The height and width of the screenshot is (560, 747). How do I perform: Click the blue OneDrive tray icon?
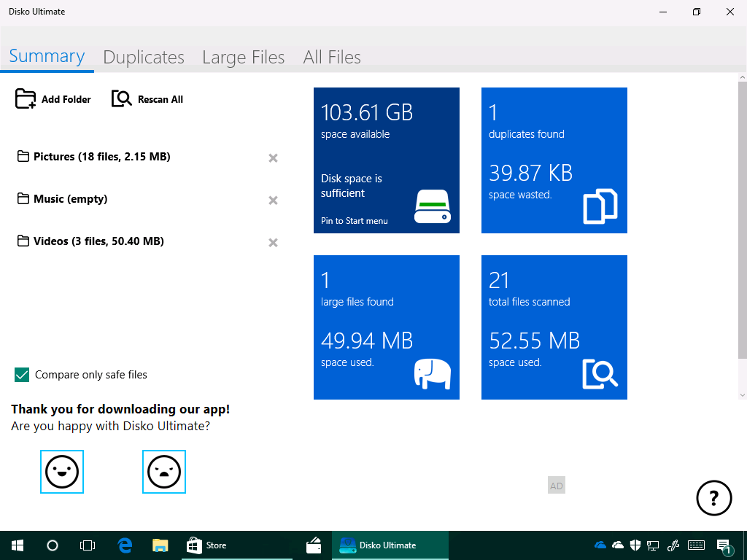pyautogui.click(x=600, y=545)
